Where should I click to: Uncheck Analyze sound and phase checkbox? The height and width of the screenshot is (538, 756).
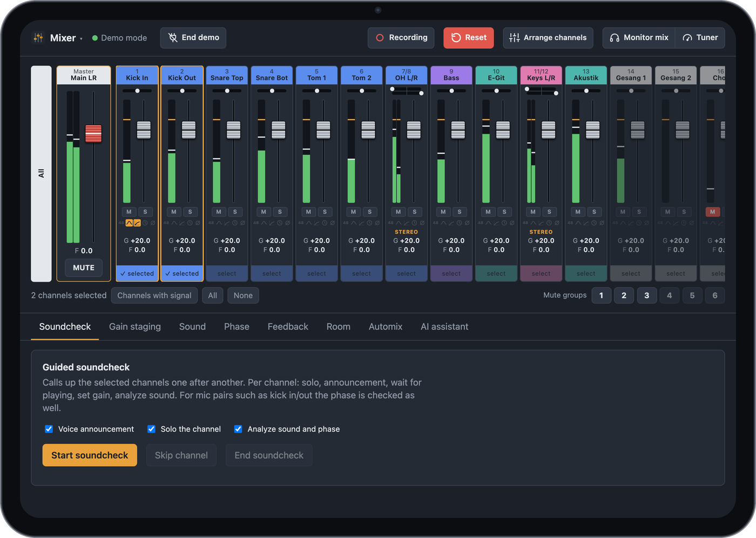[x=238, y=429]
